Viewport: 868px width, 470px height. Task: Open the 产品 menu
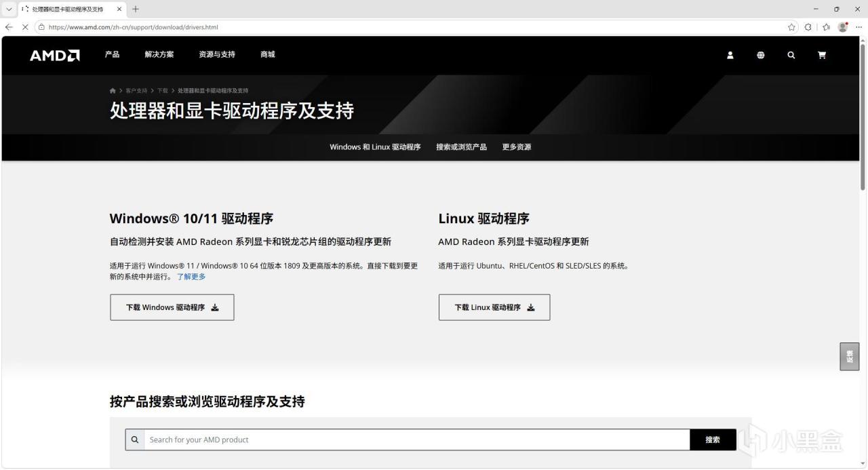click(112, 54)
